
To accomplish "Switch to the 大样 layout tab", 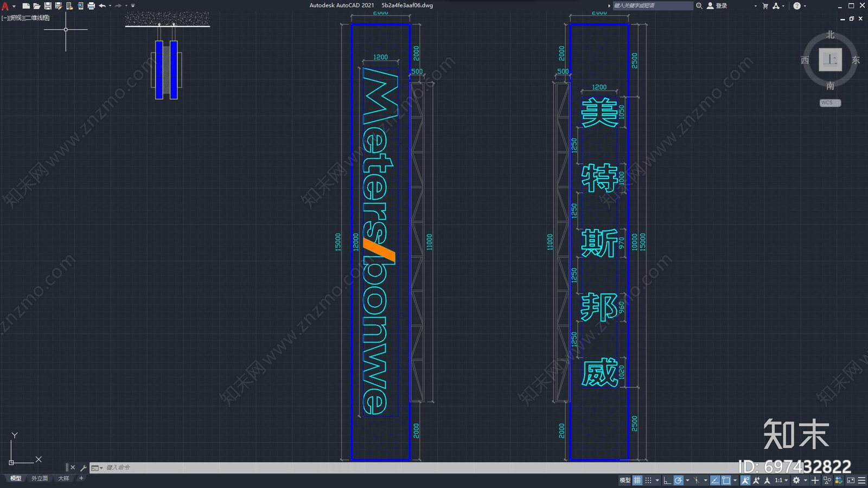I will click(64, 478).
